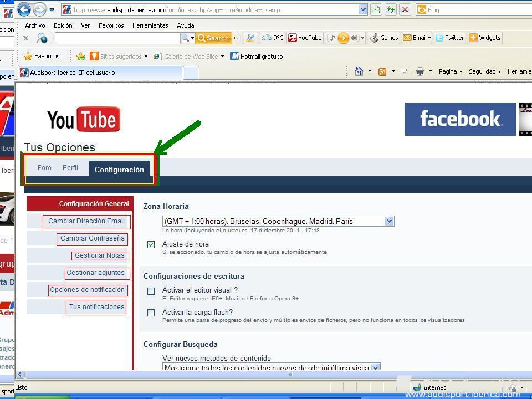Open the Seguridad menu dropdown
The width and height of the screenshot is (532, 399).
click(x=484, y=71)
